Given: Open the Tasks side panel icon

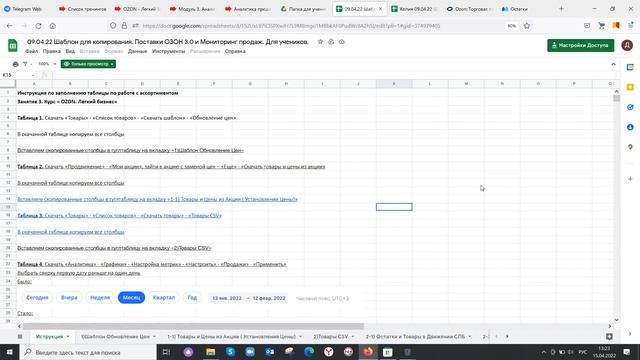Looking at the screenshot, I should click(630, 107).
